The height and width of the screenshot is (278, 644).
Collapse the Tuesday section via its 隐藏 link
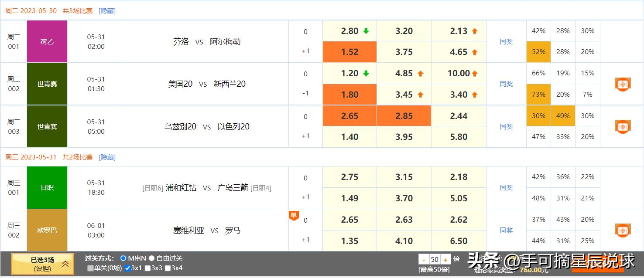point(107,10)
